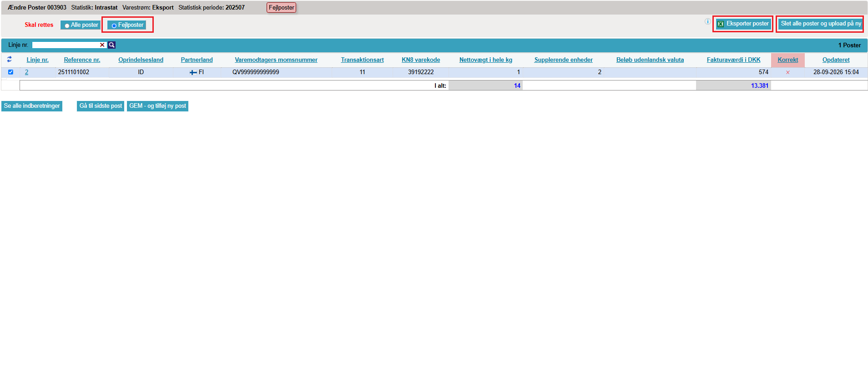Viewport: 868px width, 392px height.
Task: Sort by the Opdateret column header
Action: click(x=836, y=60)
